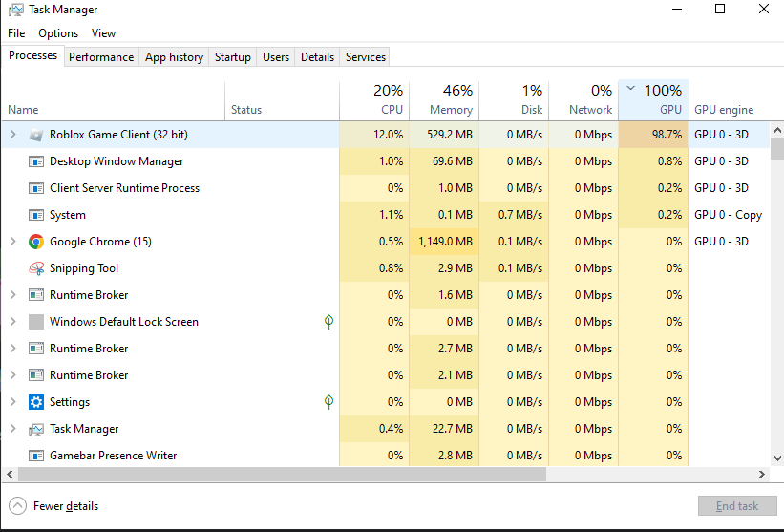Click the horizontal scrollbar right arrow
The image size is (784, 532).
point(761,474)
